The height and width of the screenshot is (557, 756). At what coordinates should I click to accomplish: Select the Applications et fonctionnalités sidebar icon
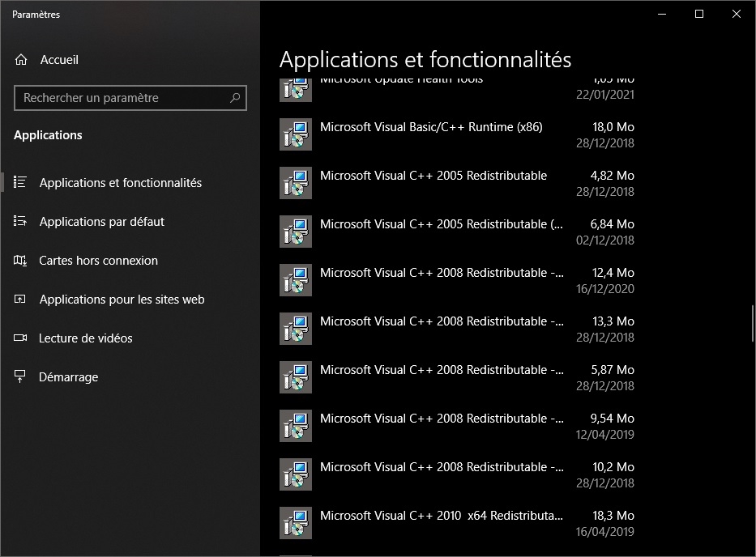[x=20, y=183]
